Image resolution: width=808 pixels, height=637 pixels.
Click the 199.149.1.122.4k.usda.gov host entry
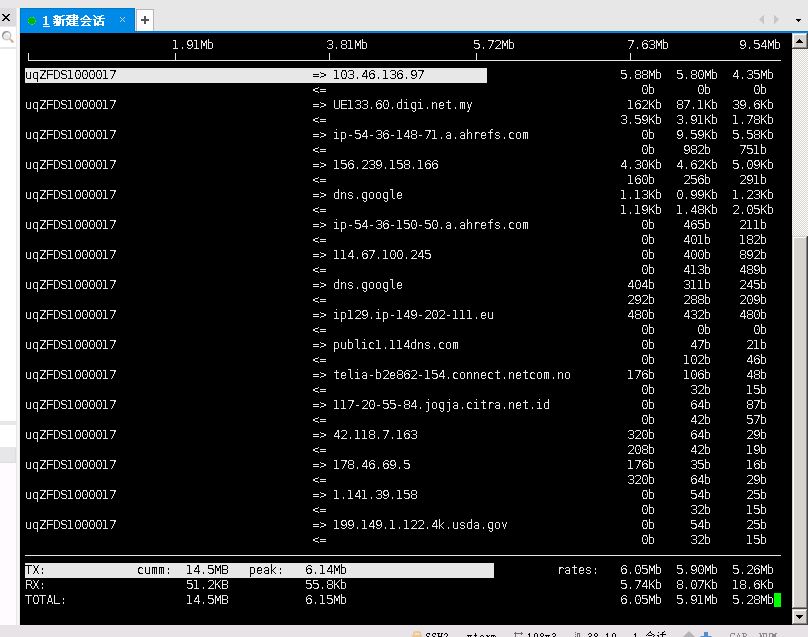pos(420,525)
